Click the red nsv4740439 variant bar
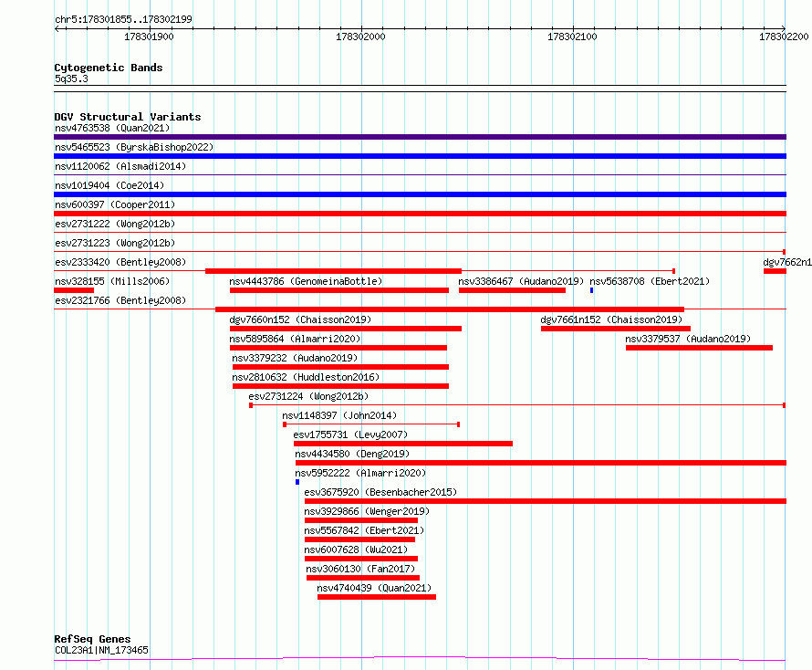 point(377,597)
